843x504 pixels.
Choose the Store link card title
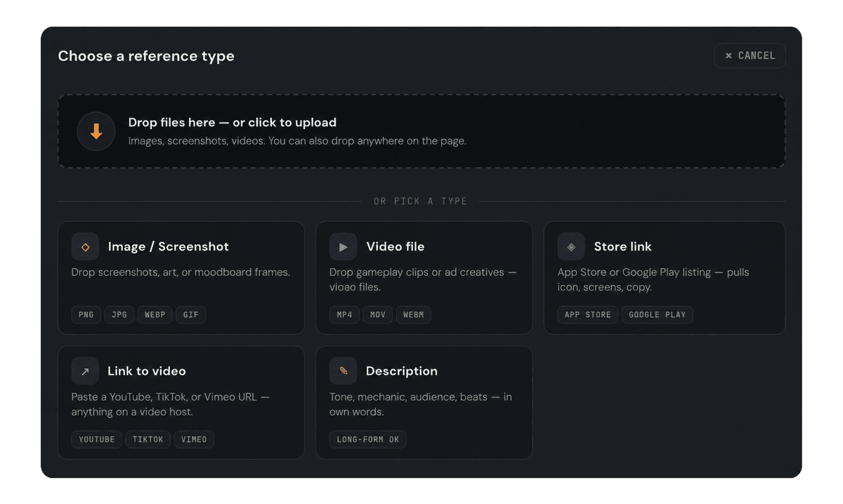point(622,246)
